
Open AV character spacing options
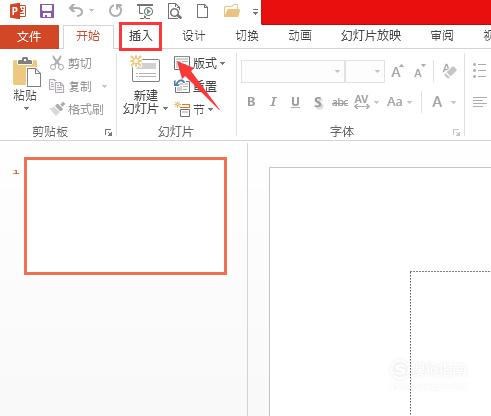(366, 102)
